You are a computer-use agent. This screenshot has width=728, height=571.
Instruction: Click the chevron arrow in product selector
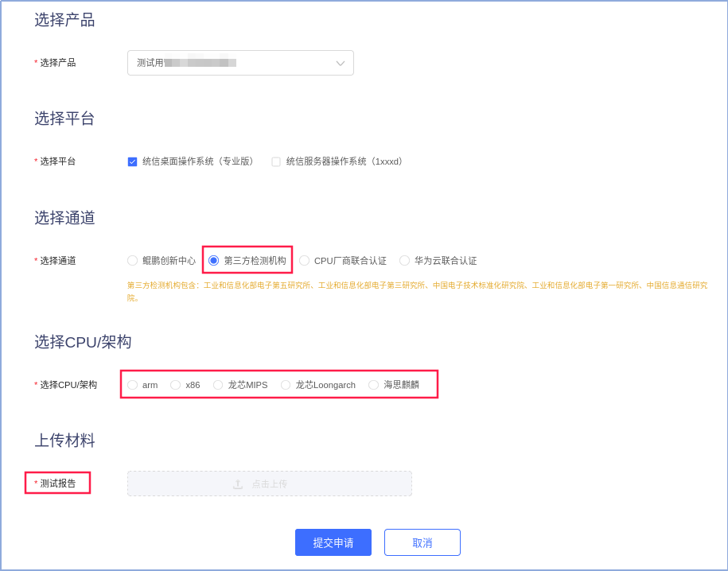click(341, 63)
